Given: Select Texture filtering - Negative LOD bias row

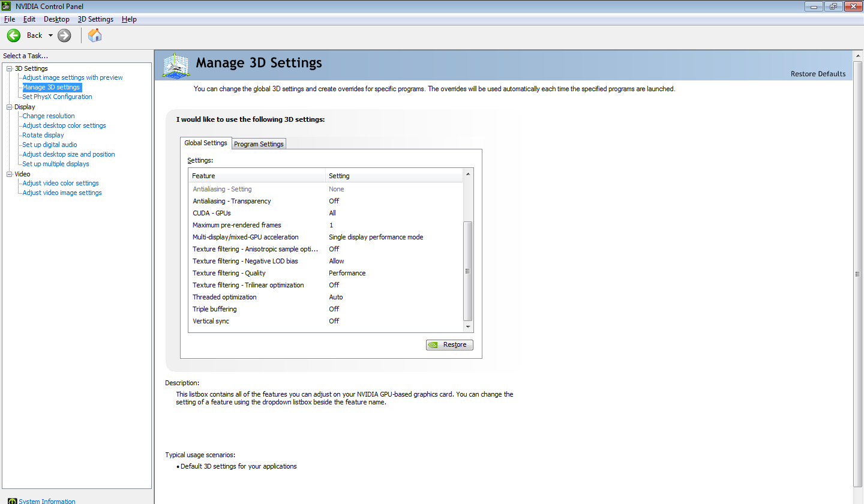Looking at the screenshot, I should (x=326, y=261).
